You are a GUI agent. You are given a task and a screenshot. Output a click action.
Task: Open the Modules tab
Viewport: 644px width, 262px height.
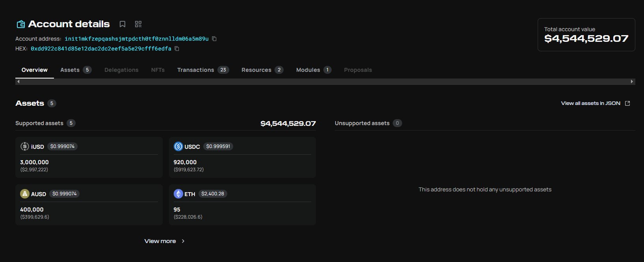314,70
